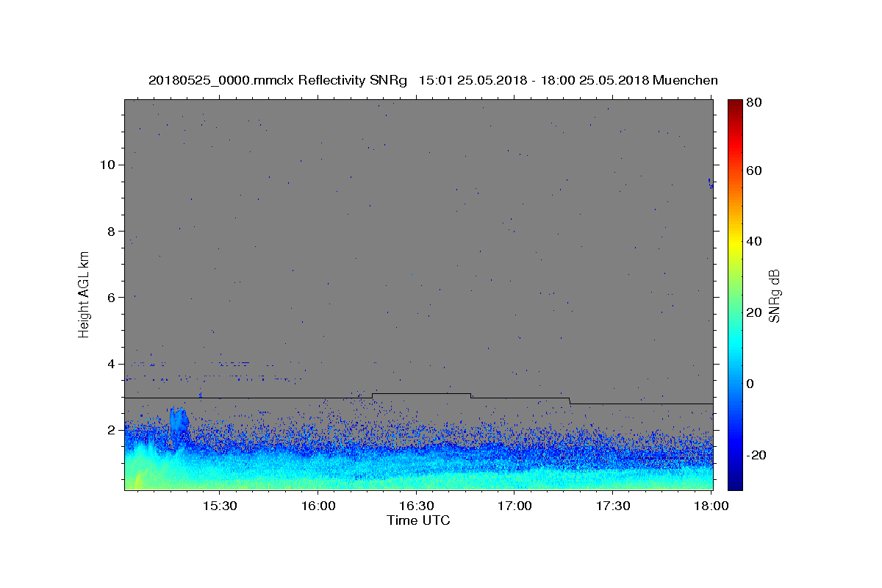This screenshot has width=882, height=588.
Task: Select the height tick label 8
Action: 112,231
